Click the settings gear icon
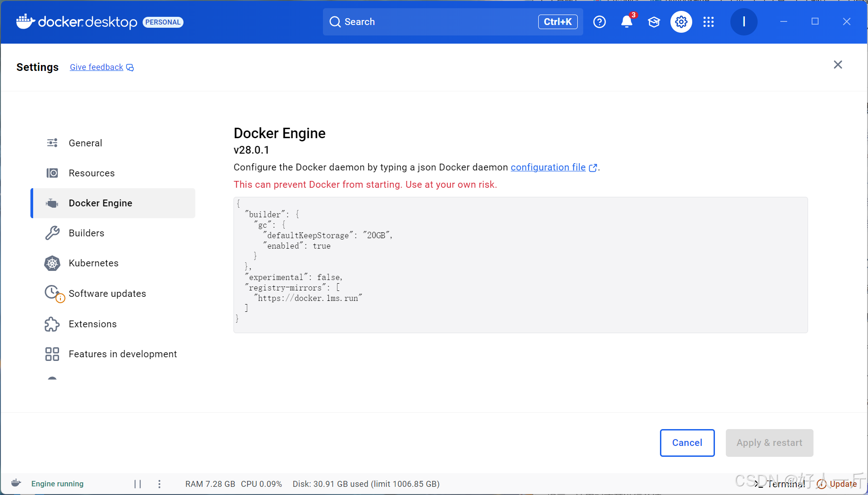Image resolution: width=868 pixels, height=495 pixels. coord(681,22)
